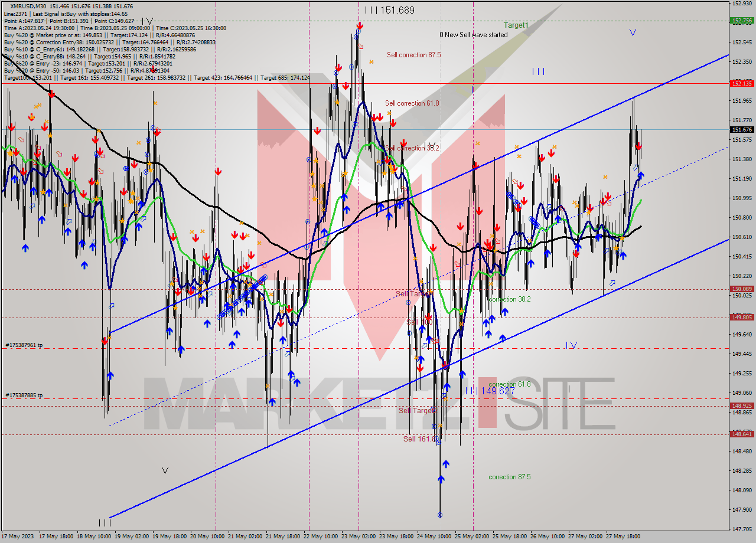Click the red 152.135 price tag
Screen dimensions: 756x543
(x=742, y=83)
